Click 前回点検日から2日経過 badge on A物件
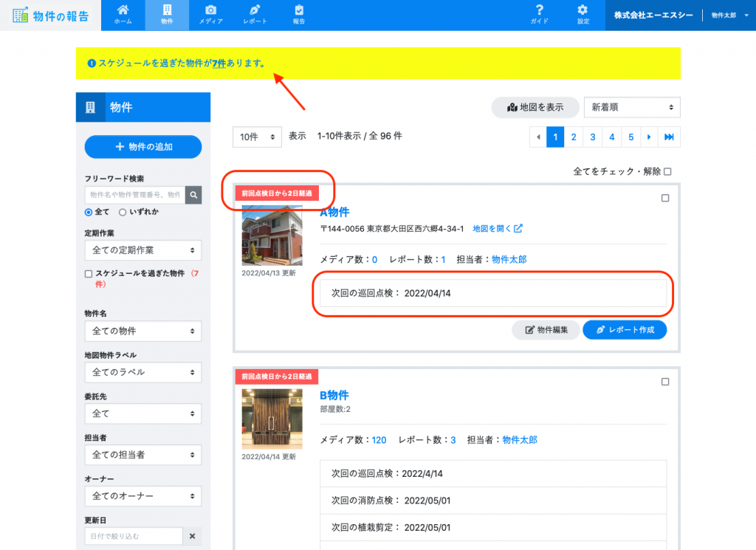This screenshot has width=756, height=550. point(277,193)
